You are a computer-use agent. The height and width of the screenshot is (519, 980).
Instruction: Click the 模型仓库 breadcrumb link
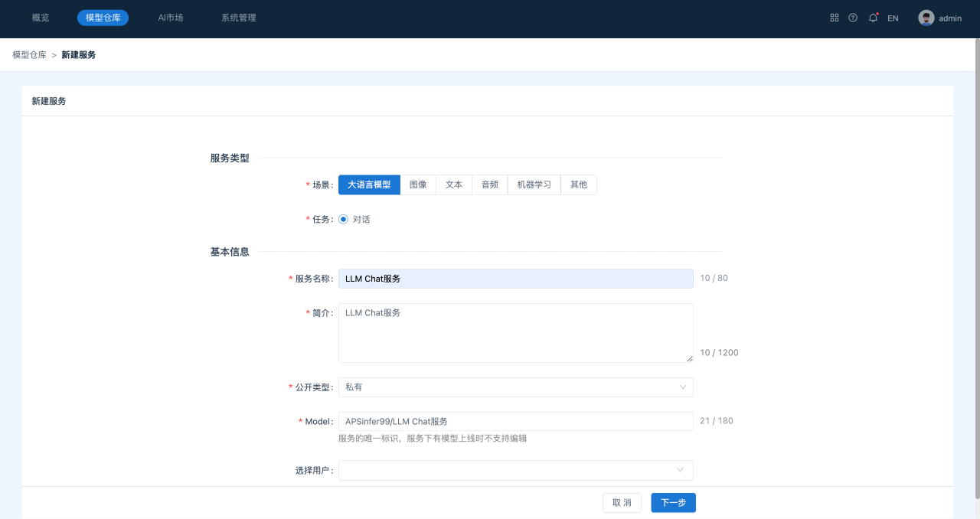29,55
